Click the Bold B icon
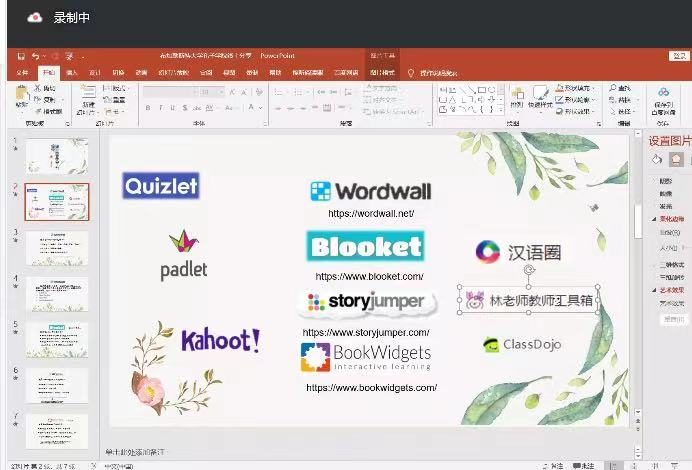 (x=148, y=108)
